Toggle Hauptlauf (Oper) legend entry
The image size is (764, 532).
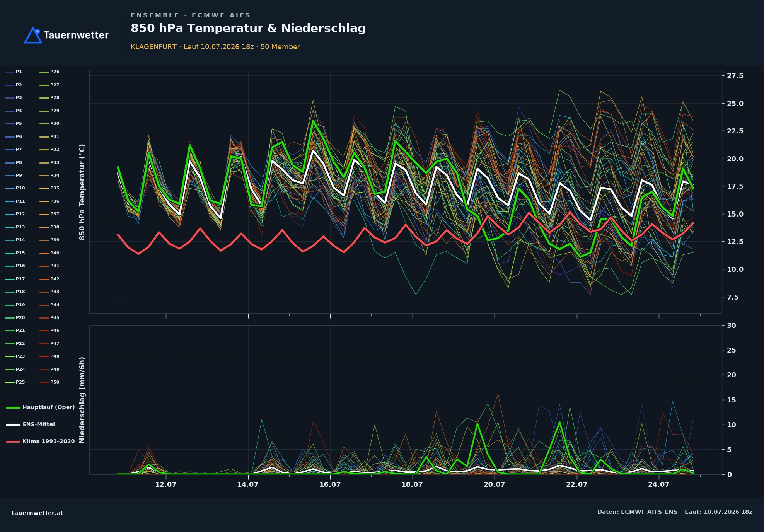(41, 407)
